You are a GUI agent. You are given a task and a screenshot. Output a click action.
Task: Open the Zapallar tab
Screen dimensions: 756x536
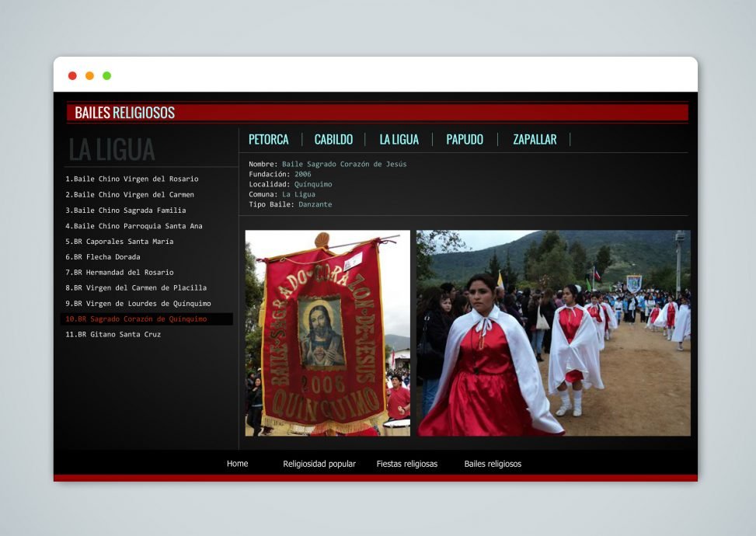pos(535,140)
